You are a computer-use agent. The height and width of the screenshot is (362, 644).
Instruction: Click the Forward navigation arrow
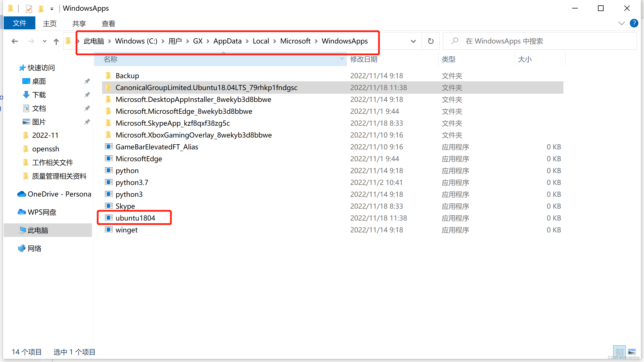(x=31, y=42)
